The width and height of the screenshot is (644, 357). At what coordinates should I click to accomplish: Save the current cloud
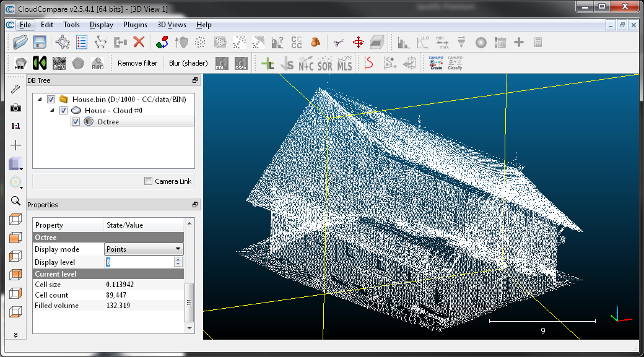pos(38,41)
